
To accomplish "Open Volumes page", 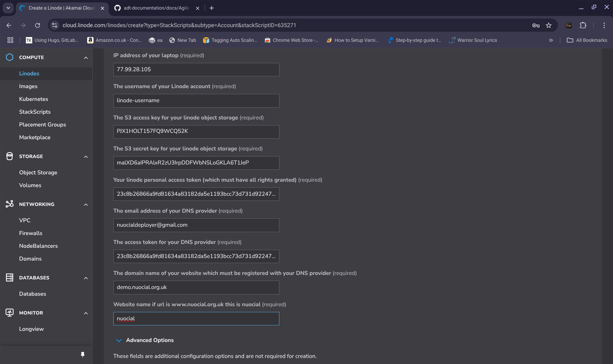I will pos(30,185).
